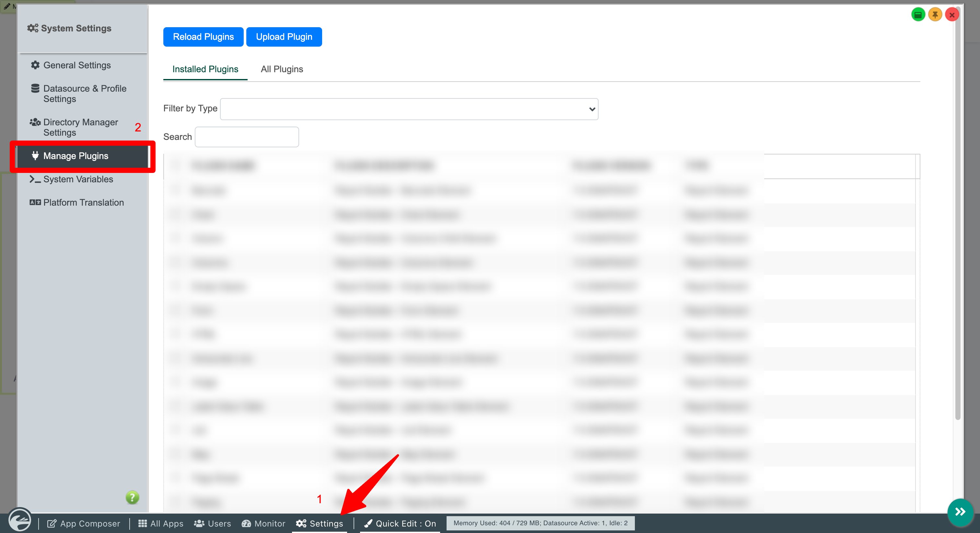
Task: Select the Installed Plugins tab
Action: (x=205, y=69)
